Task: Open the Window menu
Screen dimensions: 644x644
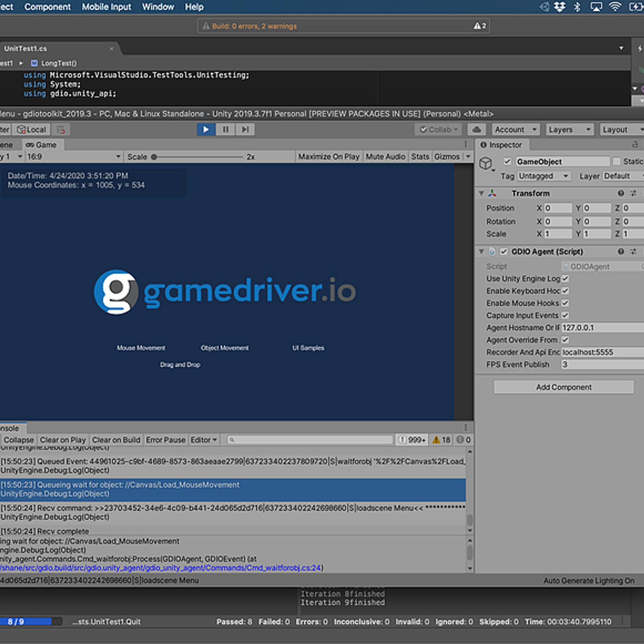Action: click(158, 6)
